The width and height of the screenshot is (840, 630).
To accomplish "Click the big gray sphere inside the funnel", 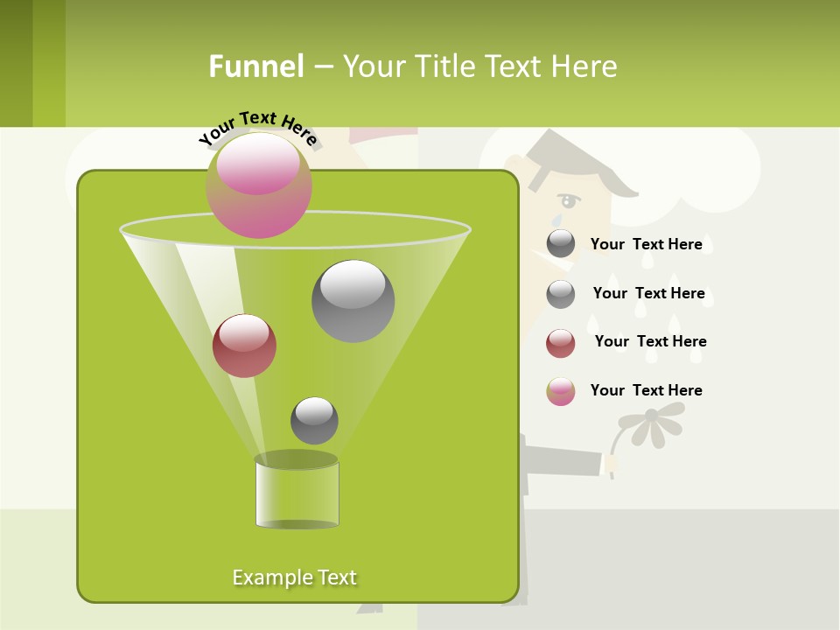I will pyautogui.click(x=353, y=301).
